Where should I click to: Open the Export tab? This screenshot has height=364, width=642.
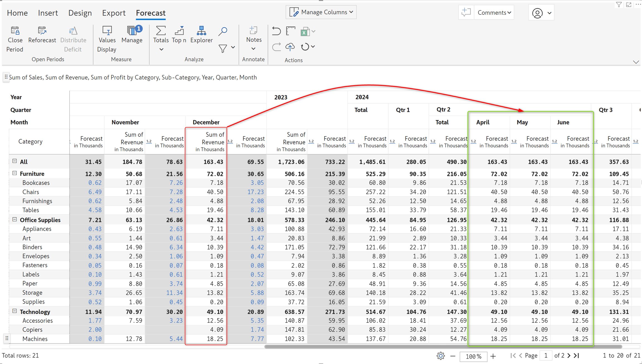tap(114, 13)
